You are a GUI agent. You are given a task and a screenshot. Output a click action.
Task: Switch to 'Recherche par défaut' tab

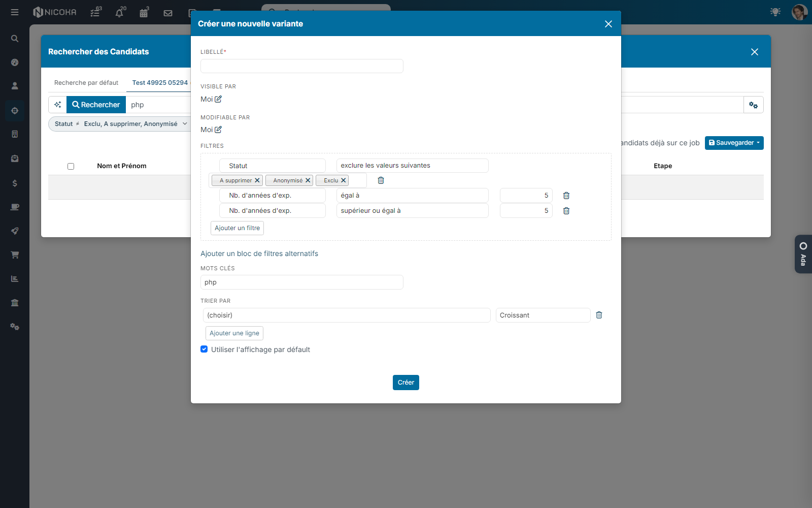(86, 83)
